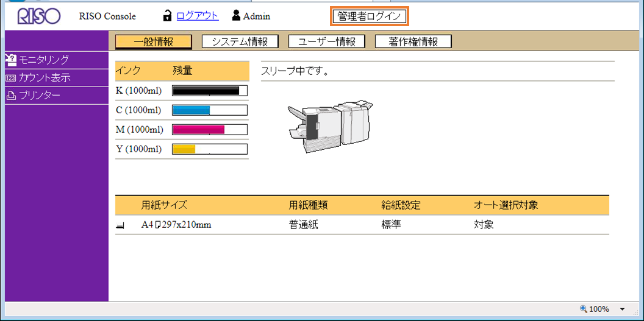Screen dimensions: 644x321
Task: Click the ログアウト link
Action: point(198,16)
